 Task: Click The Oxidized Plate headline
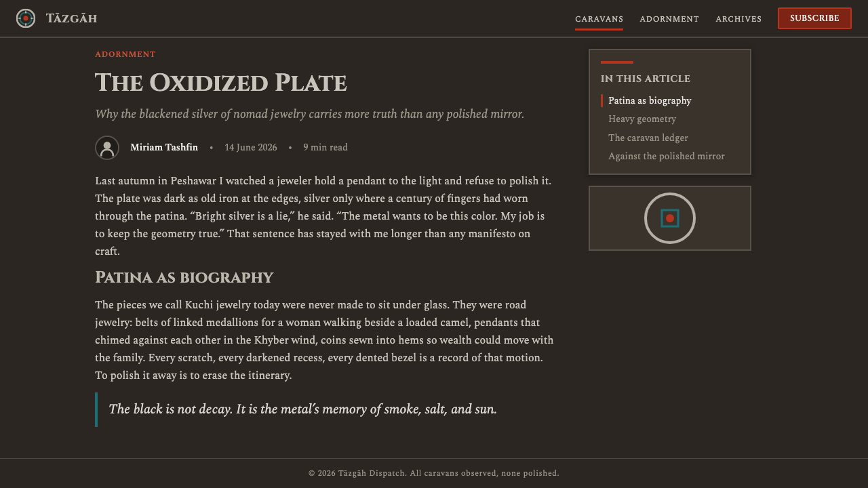point(221,83)
